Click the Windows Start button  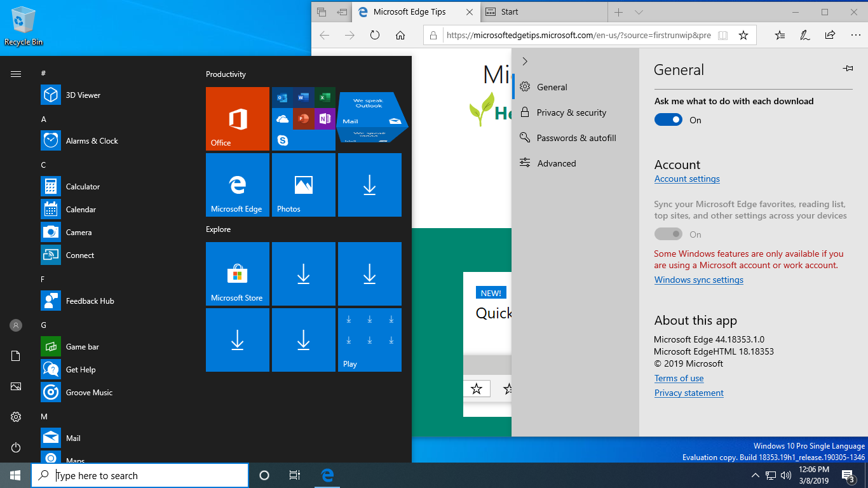point(15,475)
